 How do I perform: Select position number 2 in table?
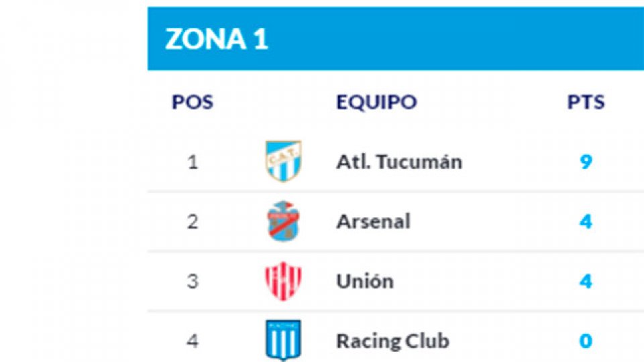(193, 222)
